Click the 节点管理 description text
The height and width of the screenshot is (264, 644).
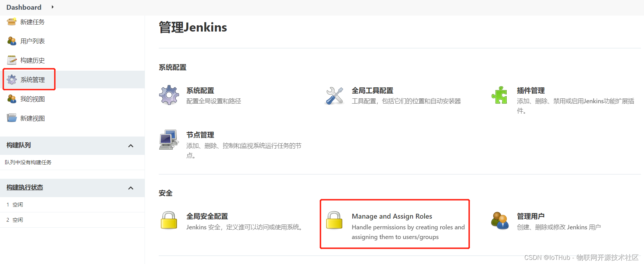[x=244, y=150]
